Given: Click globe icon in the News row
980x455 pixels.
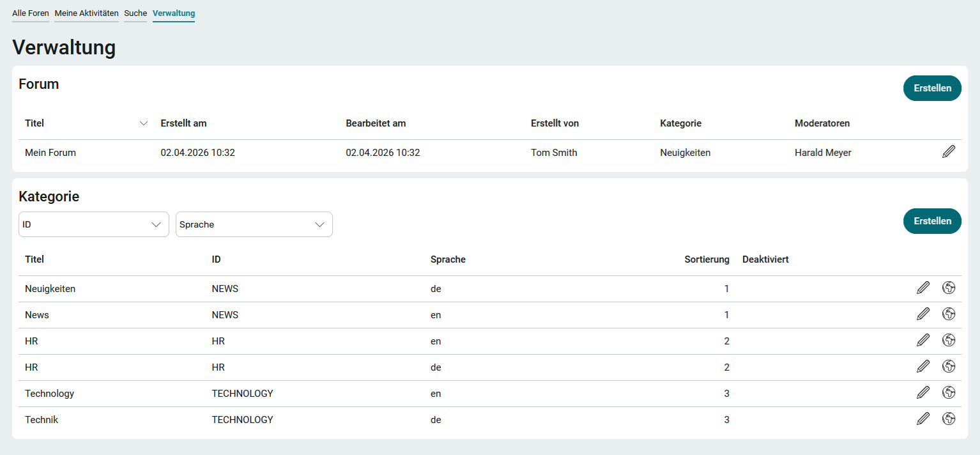Looking at the screenshot, I should (949, 314).
